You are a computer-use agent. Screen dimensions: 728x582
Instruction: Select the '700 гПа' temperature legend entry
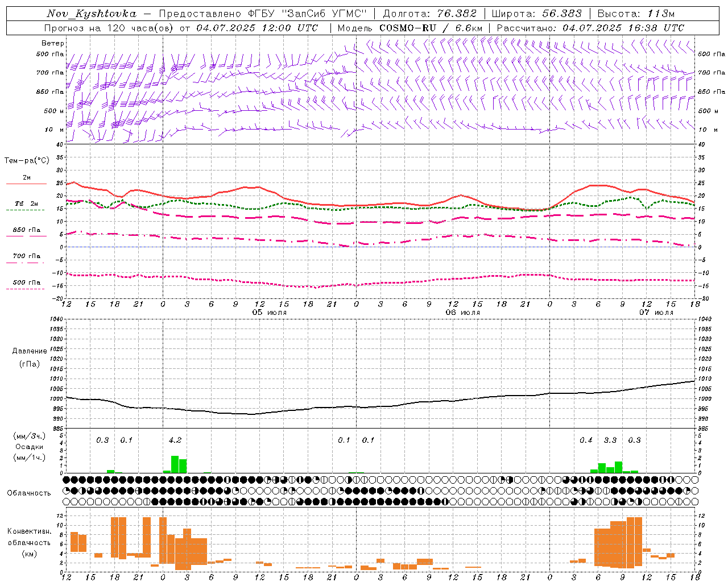27,256
